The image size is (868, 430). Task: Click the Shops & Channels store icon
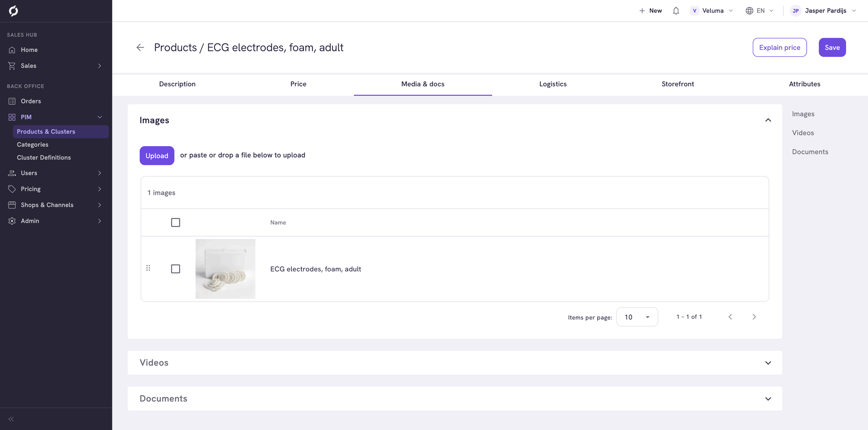(12, 205)
